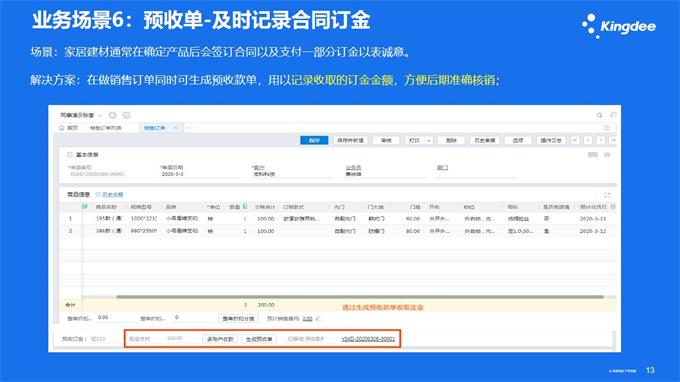
Task: Switch to the 销售订单列表 tab
Action: click(106, 128)
